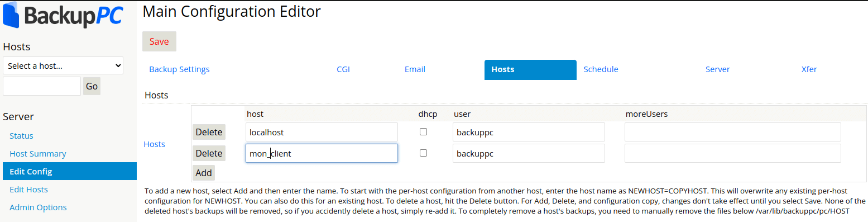
Task: Click the 'Hosts' sidebar heading
Action: pos(17,47)
